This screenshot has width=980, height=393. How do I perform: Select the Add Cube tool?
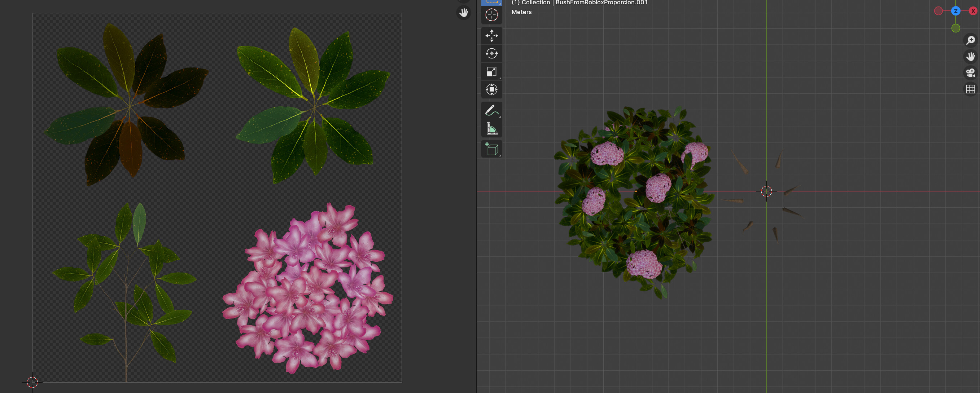(491, 149)
